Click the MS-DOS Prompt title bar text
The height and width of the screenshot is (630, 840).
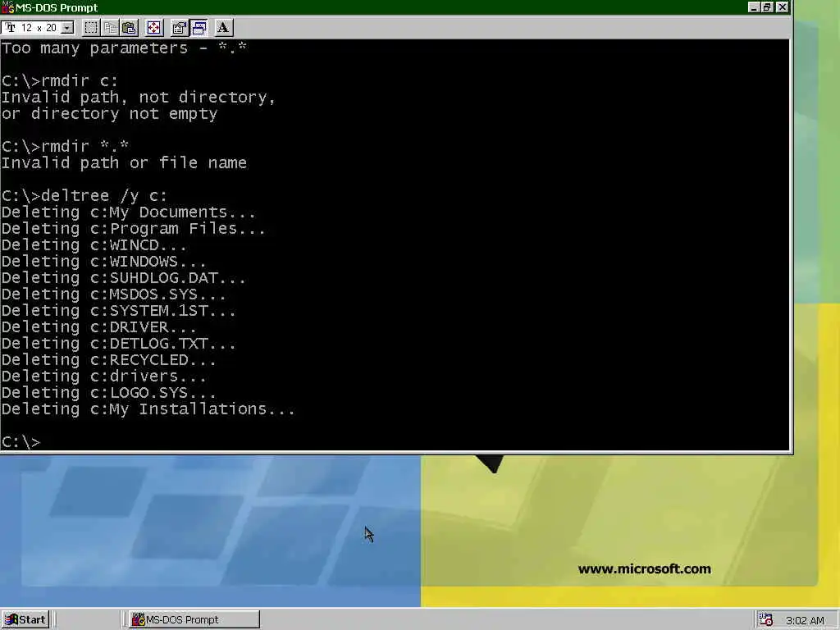point(57,7)
